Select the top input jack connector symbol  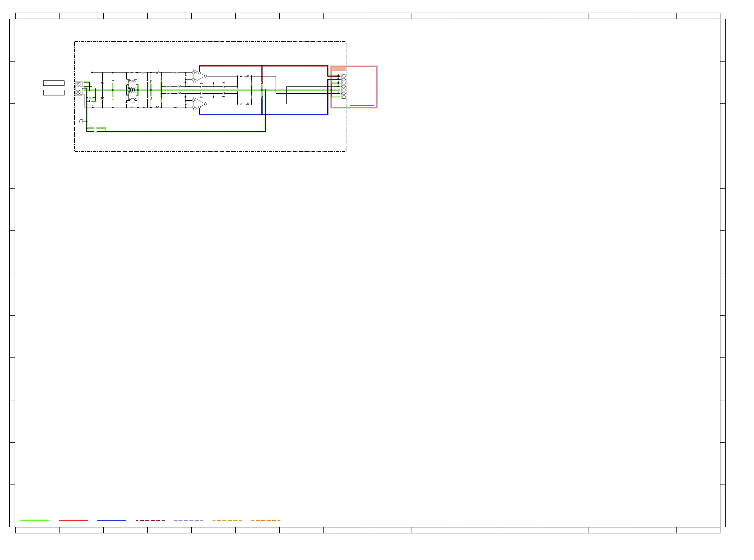(x=78, y=84)
